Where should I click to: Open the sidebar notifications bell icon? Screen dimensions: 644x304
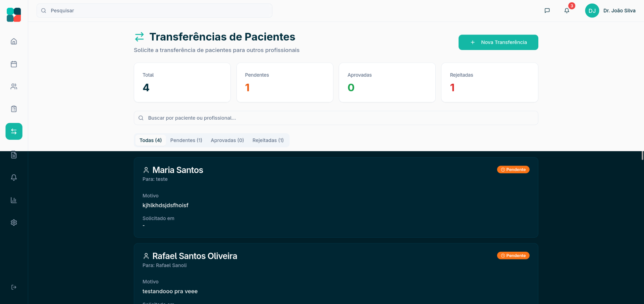14,178
